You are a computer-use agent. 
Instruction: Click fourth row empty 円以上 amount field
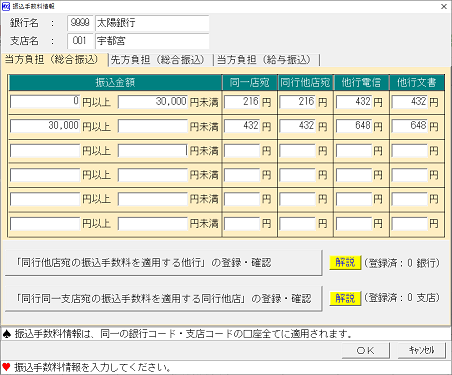(45, 175)
